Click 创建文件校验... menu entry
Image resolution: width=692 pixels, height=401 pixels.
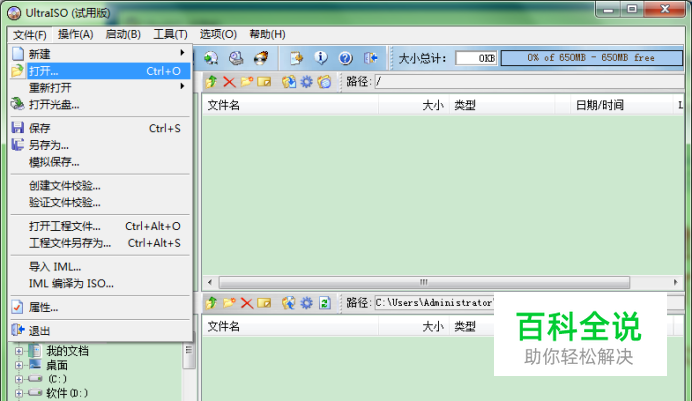pyautogui.click(x=101, y=186)
